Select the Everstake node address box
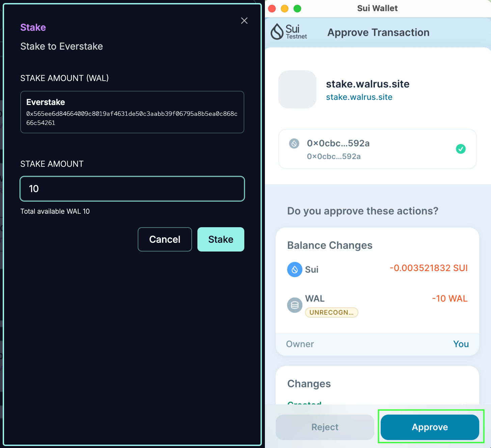 pos(132,112)
